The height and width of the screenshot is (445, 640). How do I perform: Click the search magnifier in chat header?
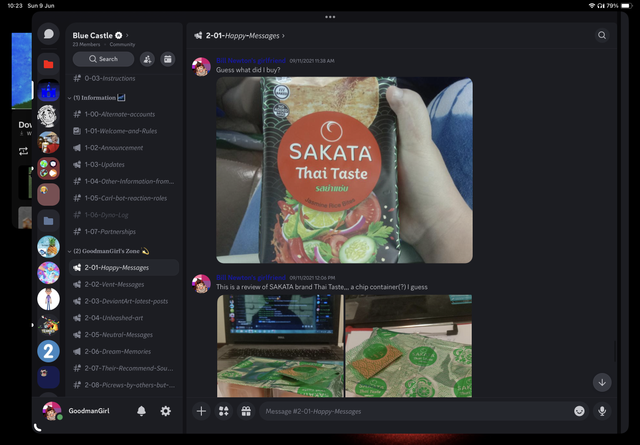pos(602,35)
